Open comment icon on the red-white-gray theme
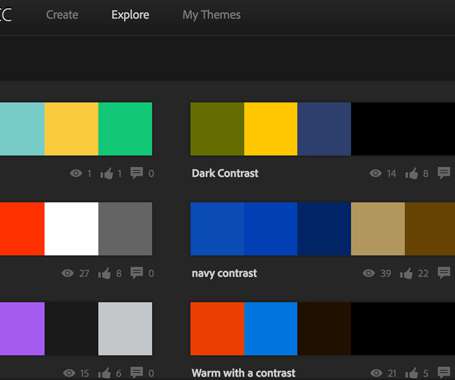Screen dimensions: 455x380 (x=136, y=273)
